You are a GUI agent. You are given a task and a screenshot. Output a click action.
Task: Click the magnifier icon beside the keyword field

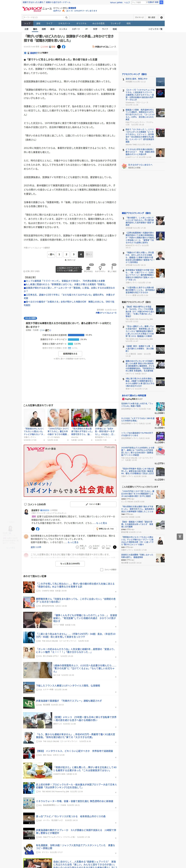(66, 18)
